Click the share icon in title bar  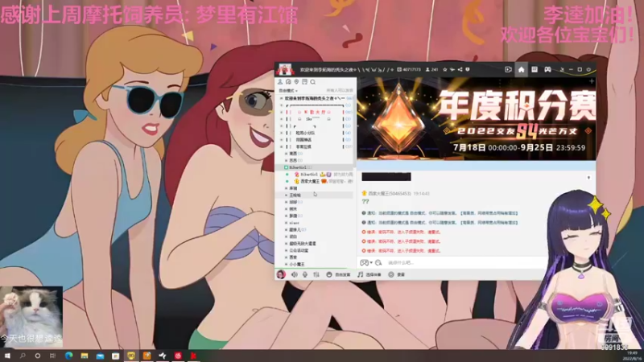coord(460,70)
